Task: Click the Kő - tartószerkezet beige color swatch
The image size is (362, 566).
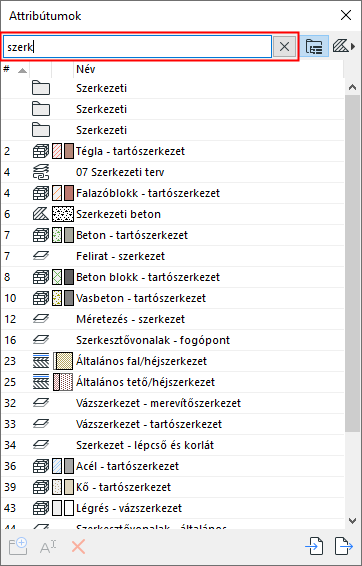Action: point(69,487)
